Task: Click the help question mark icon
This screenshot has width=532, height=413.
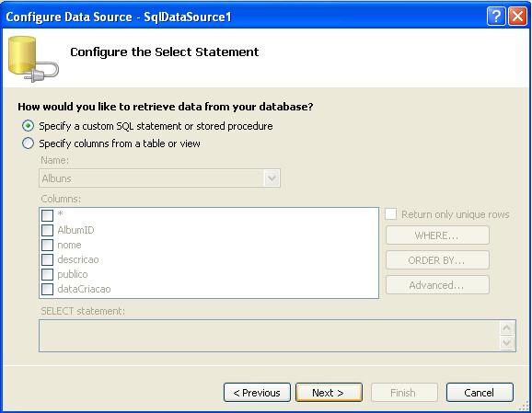Action: (496, 16)
